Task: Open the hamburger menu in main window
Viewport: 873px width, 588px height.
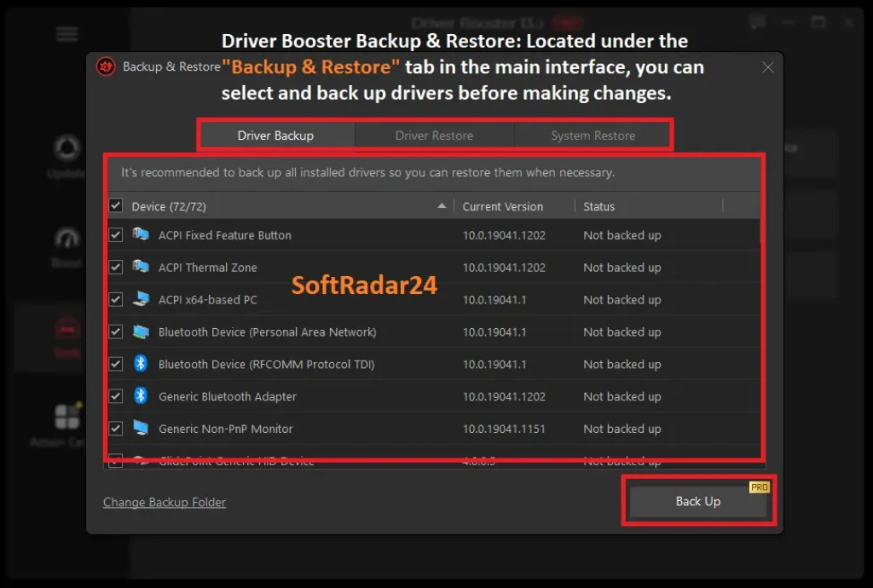Action: (x=66, y=34)
